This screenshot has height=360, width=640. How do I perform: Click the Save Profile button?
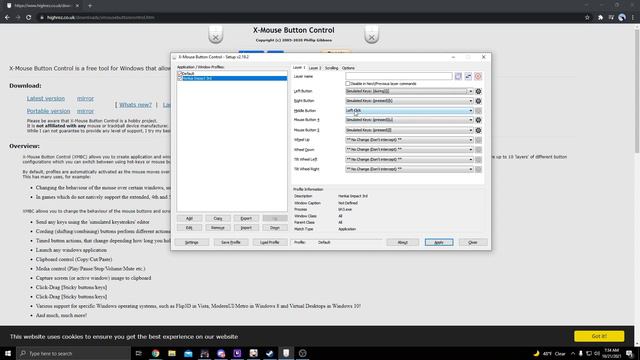click(x=231, y=242)
